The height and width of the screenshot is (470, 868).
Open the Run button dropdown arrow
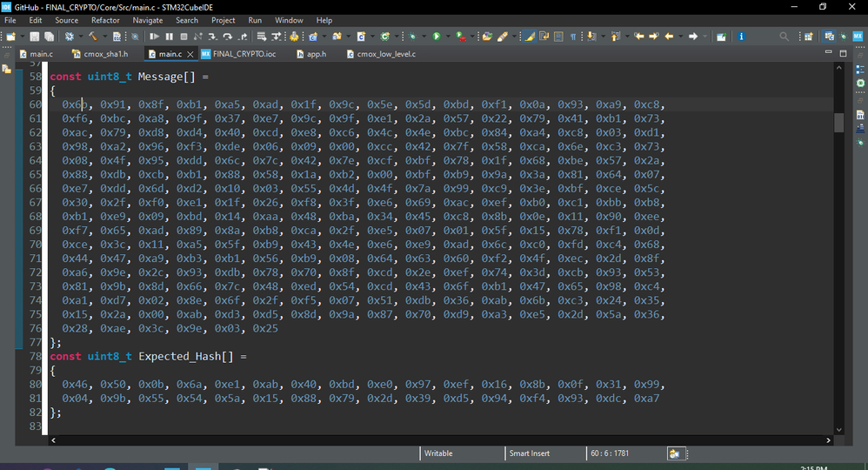point(448,36)
